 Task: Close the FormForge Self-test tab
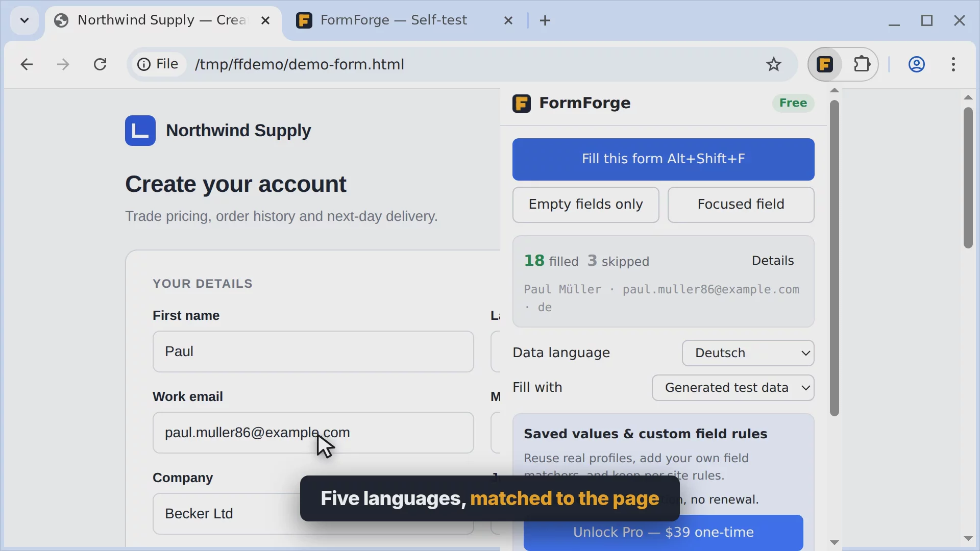pos(508,20)
